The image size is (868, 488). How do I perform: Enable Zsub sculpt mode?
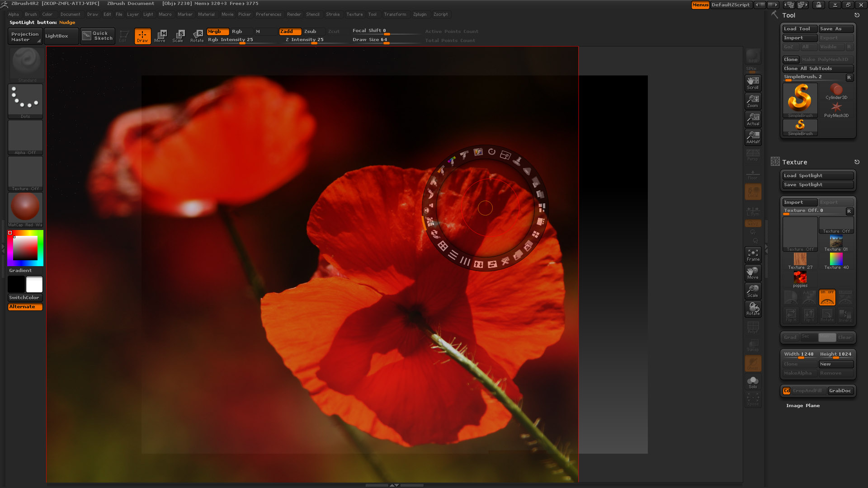[x=311, y=32]
